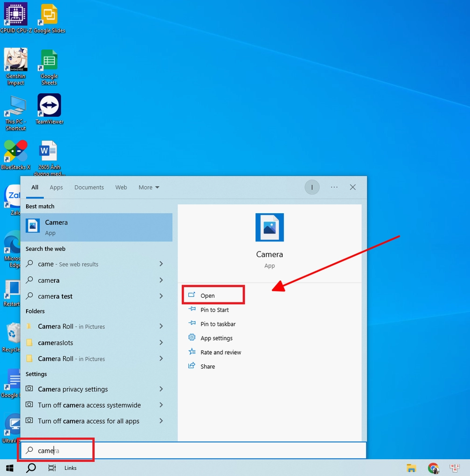Screen dimensions: 470x476
Task: Switch to the Apps search tab
Action: pyautogui.click(x=56, y=187)
